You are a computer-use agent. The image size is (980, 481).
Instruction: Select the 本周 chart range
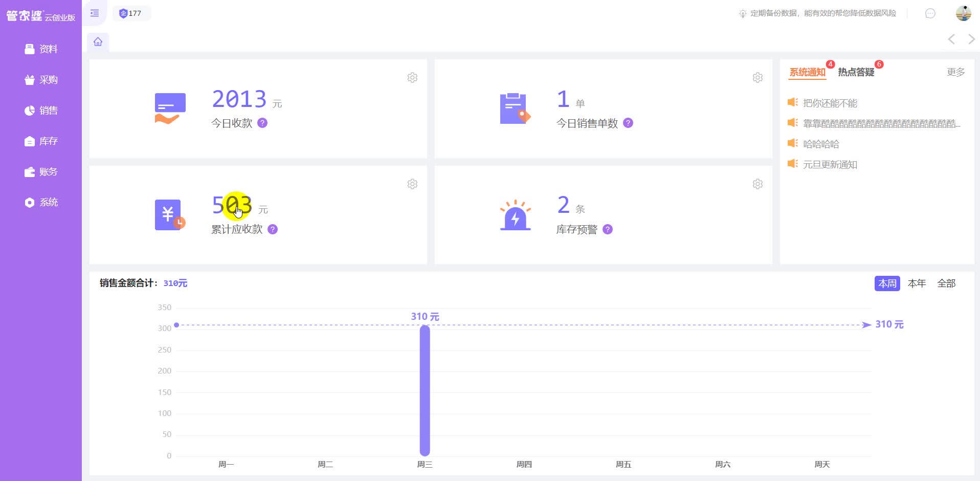[887, 283]
